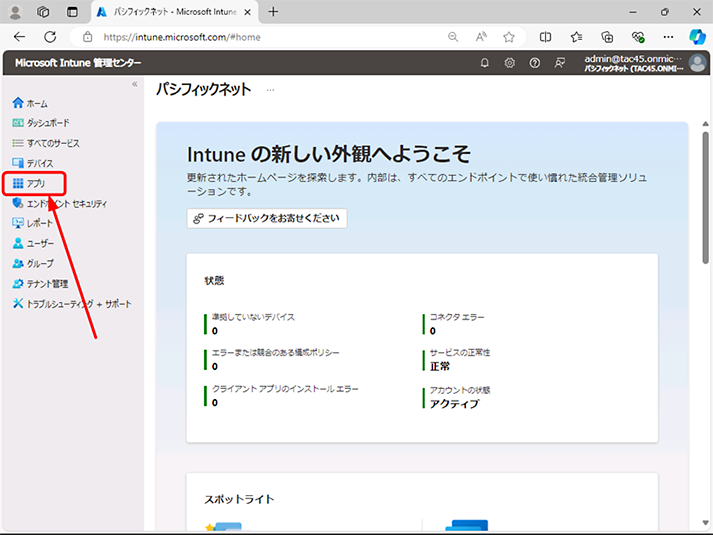Image resolution: width=713 pixels, height=535 pixels.
Task: Click the vertical scrollbar thumb
Action: coord(705,198)
